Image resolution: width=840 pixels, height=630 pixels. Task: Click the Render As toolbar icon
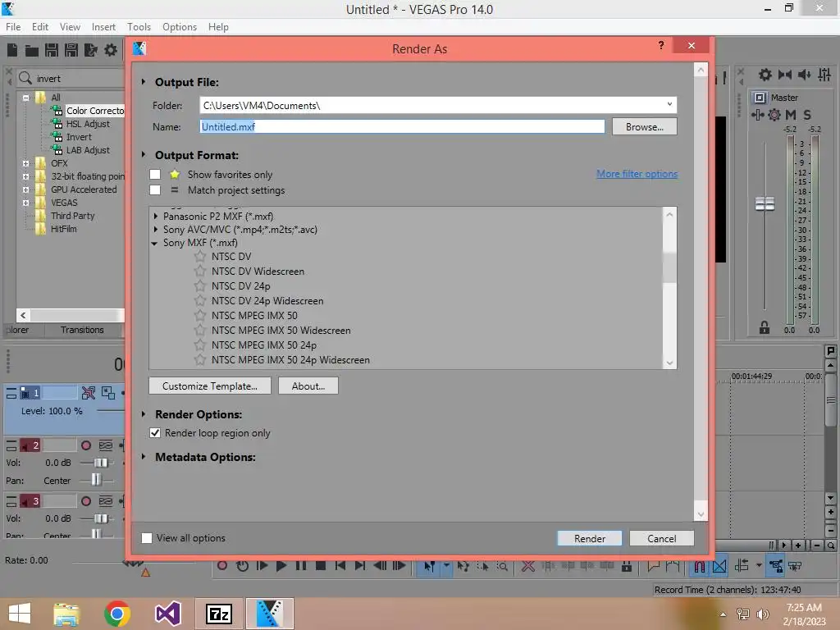click(91, 50)
